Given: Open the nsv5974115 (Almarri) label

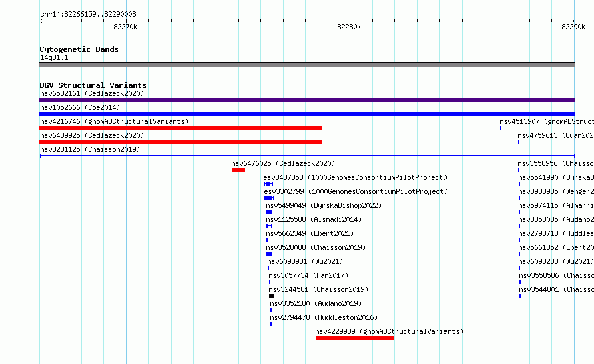Looking at the screenshot, I should click(556, 205).
